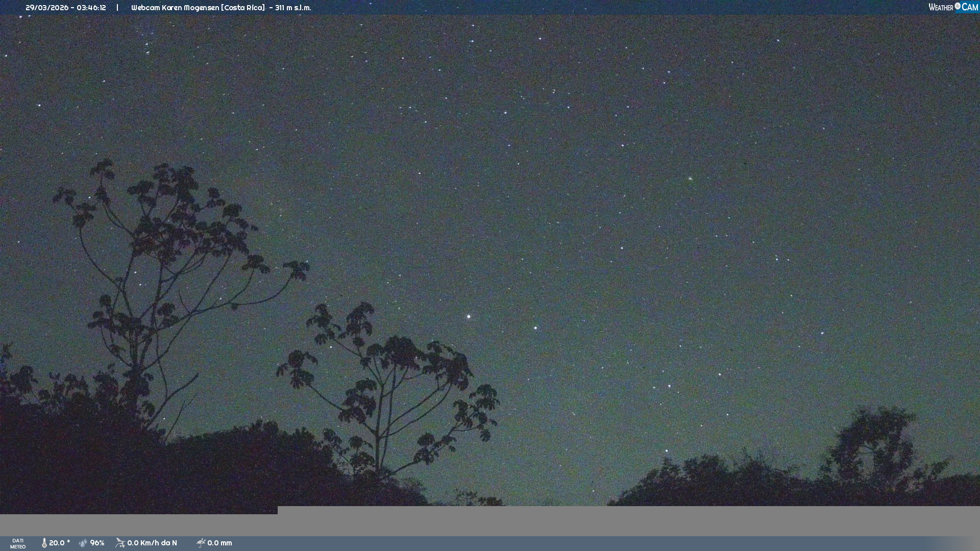Click the camera lens in WeatherCam logo
Screen dimensions: 980x551
click(958, 6)
